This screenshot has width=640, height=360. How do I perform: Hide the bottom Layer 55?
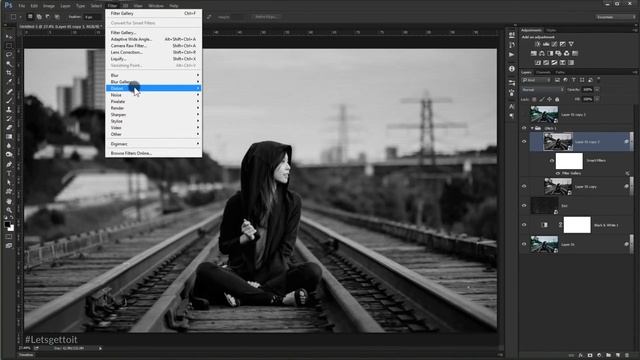click(524, 244)
